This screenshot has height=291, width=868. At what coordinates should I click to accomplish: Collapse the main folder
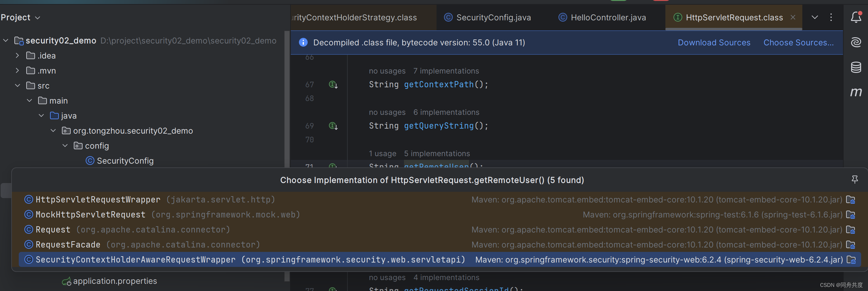coord(30,100)
